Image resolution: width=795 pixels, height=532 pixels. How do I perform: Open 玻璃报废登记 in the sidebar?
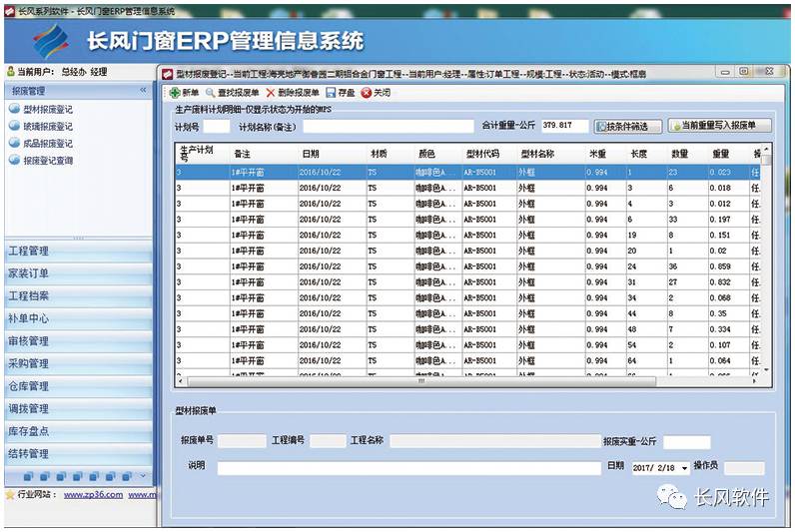(47, 126)
